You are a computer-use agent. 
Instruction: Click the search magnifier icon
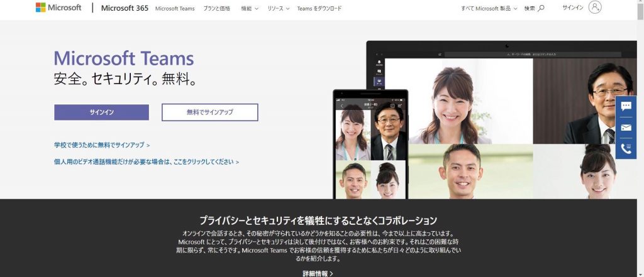point(541,8)
